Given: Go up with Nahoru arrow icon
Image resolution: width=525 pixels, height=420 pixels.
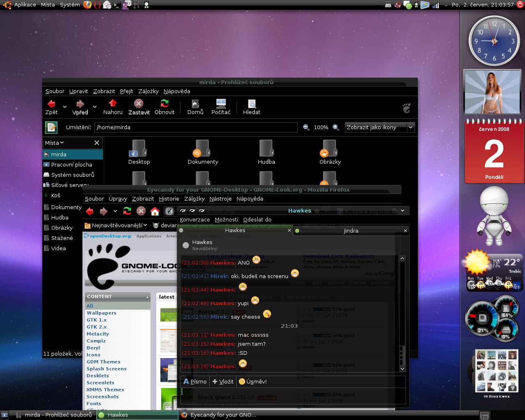Looking at the screenshot, I should point(113,103).
